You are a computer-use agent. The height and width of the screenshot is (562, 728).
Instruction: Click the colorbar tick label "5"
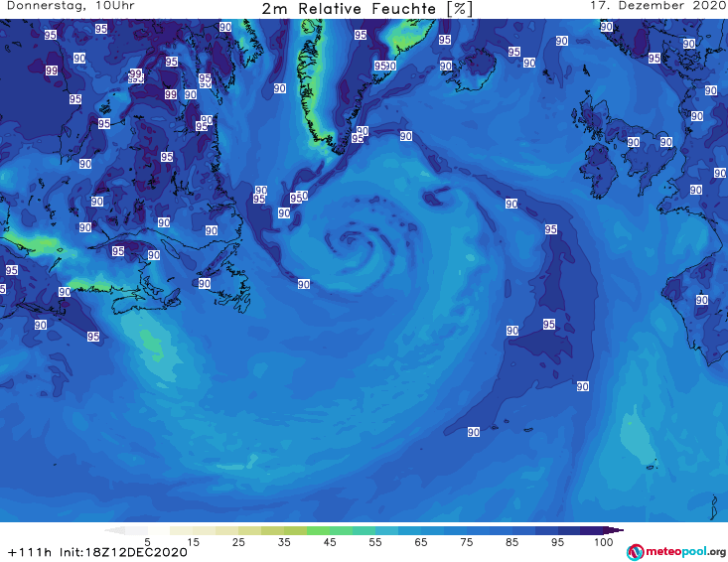(x=147, y=542)
